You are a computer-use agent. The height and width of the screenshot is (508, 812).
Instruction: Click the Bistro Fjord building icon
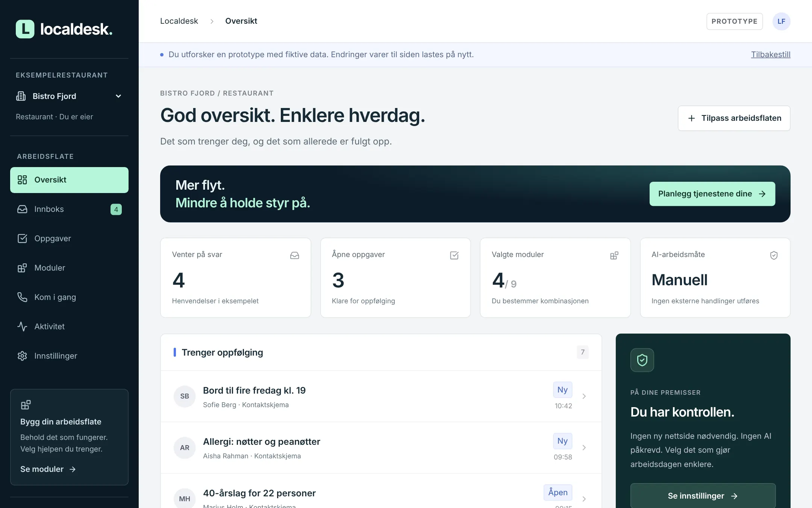pos(21,96)
